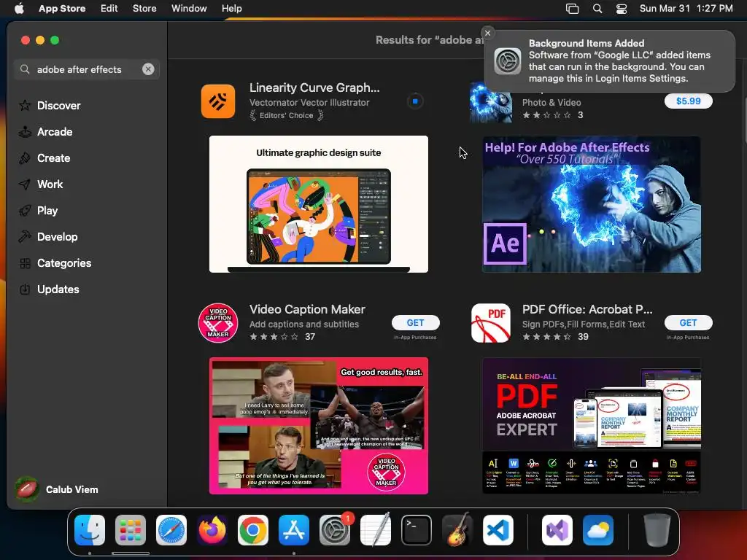Open System Settings from the dock
This screenshot has width=747, height=560.
tap(335, 530)
